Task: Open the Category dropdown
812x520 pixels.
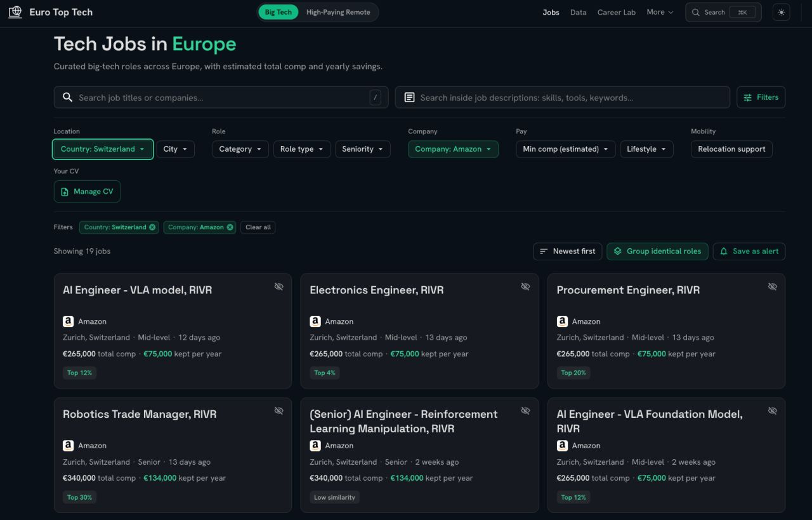Action: point(240,149)
